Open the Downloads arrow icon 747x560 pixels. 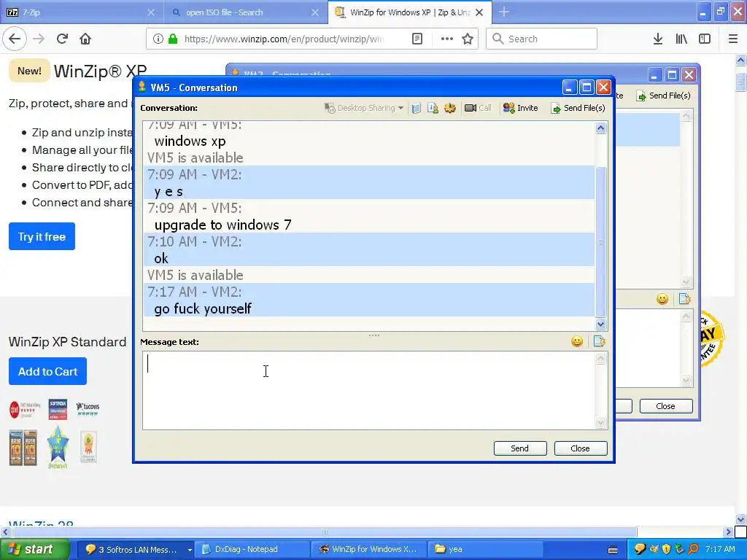tap(657, 39)
